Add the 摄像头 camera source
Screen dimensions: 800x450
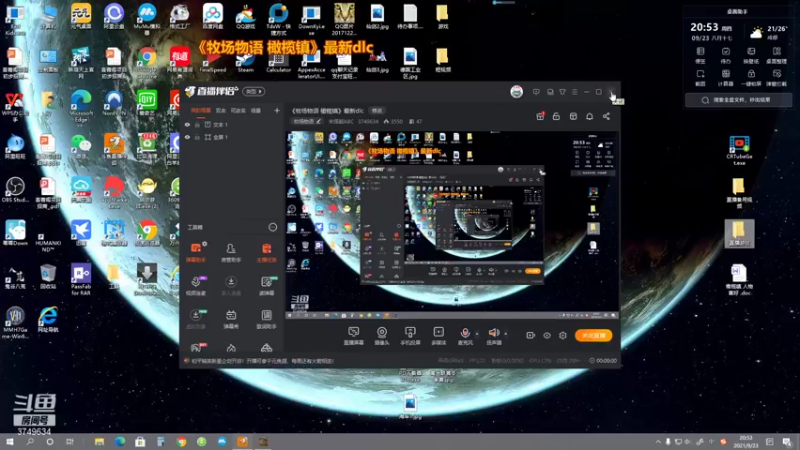click(382, 336)
